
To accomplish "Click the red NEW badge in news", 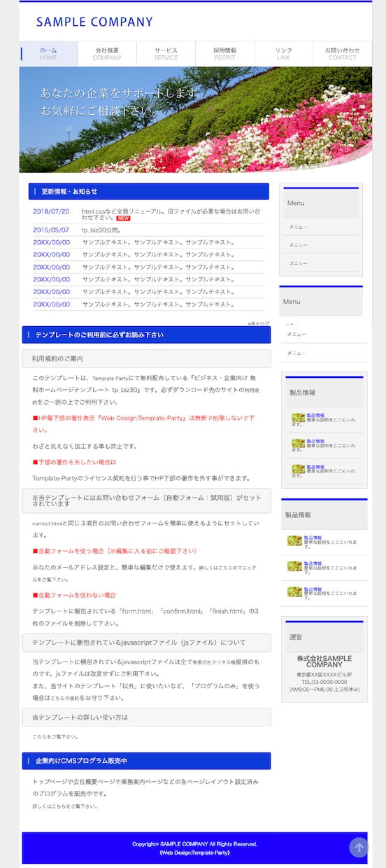I will point(123,218).
